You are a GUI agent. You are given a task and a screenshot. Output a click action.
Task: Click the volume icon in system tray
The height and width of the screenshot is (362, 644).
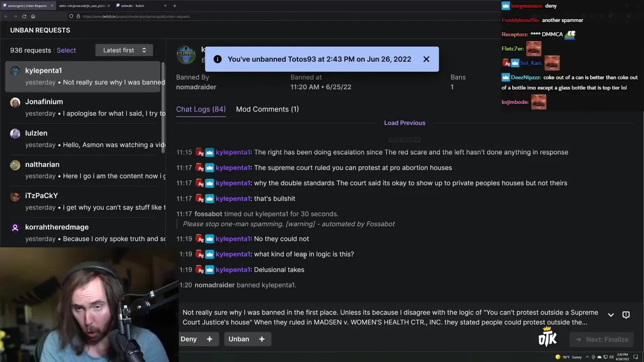pyautogui.click(x=611, y=357)
